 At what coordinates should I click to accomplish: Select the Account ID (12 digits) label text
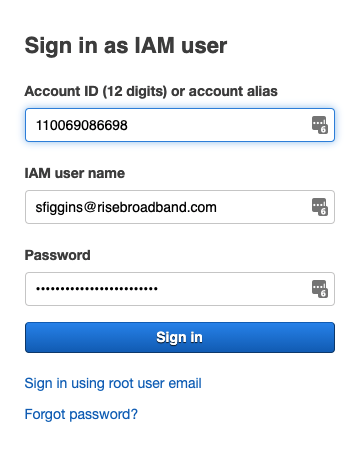click(96, 91)
